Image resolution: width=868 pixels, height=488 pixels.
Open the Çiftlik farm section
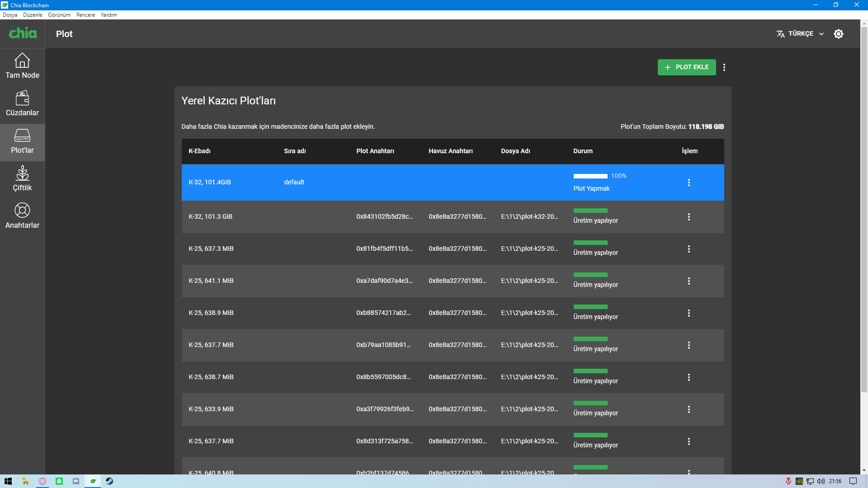(x=22, y=179)
